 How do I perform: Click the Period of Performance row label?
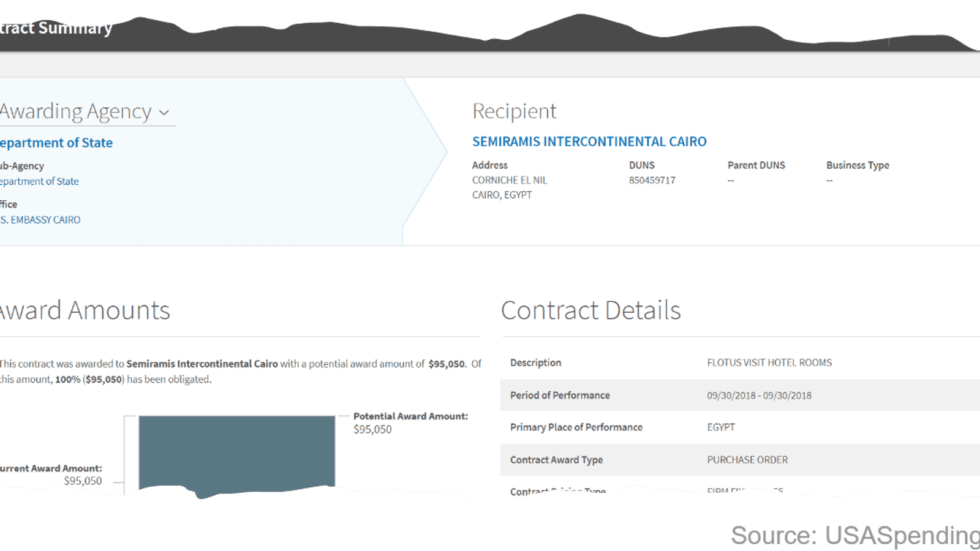[x=560, y=395]
